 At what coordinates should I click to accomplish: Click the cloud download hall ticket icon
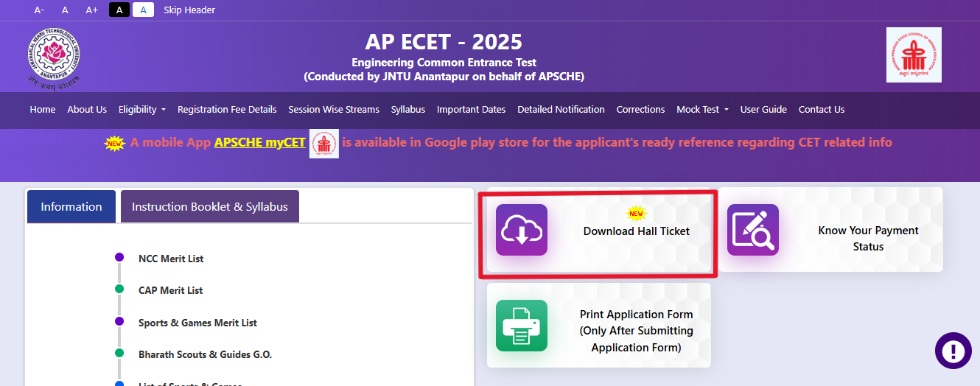(x=522, y=230)
